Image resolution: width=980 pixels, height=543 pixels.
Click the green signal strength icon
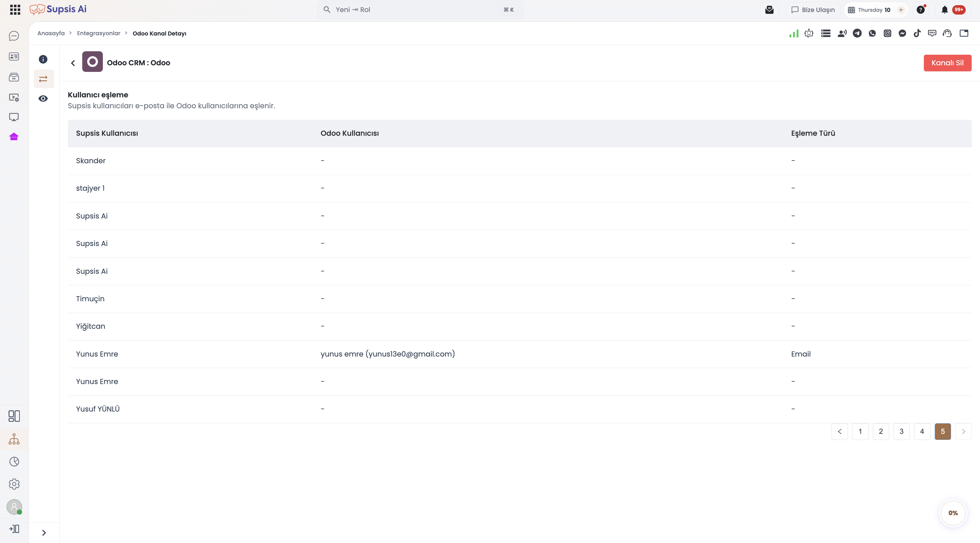[x=794, y=34]
